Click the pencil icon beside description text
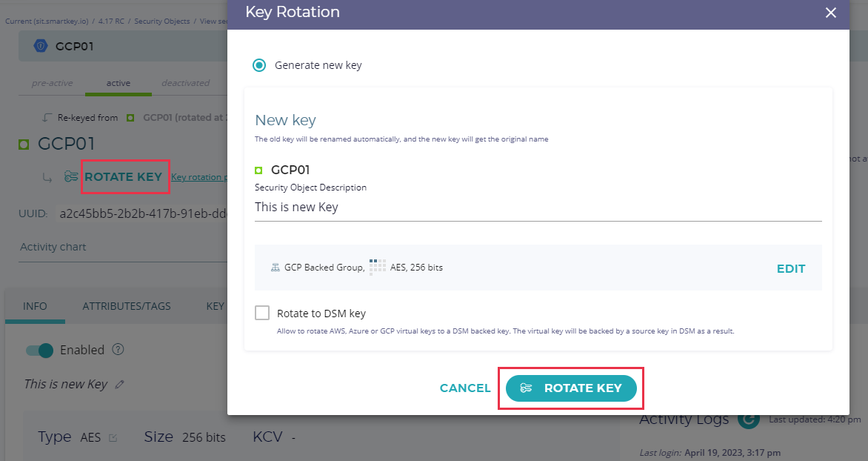 (120, 385)
